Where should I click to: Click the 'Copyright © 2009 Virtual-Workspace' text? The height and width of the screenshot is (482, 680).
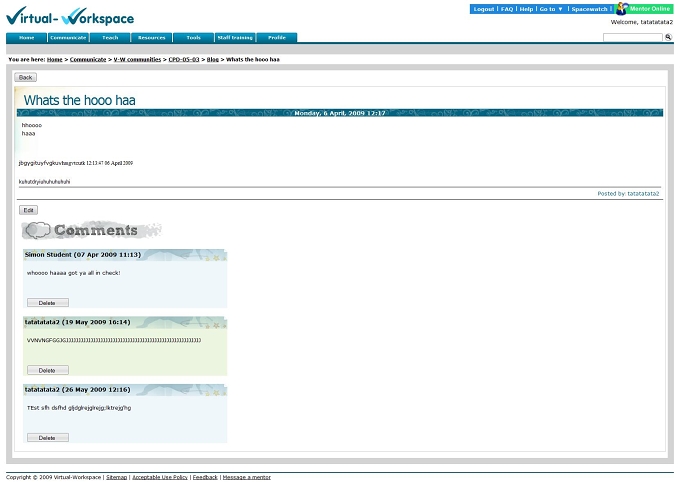pyautogui.click(x=53, y=477)
